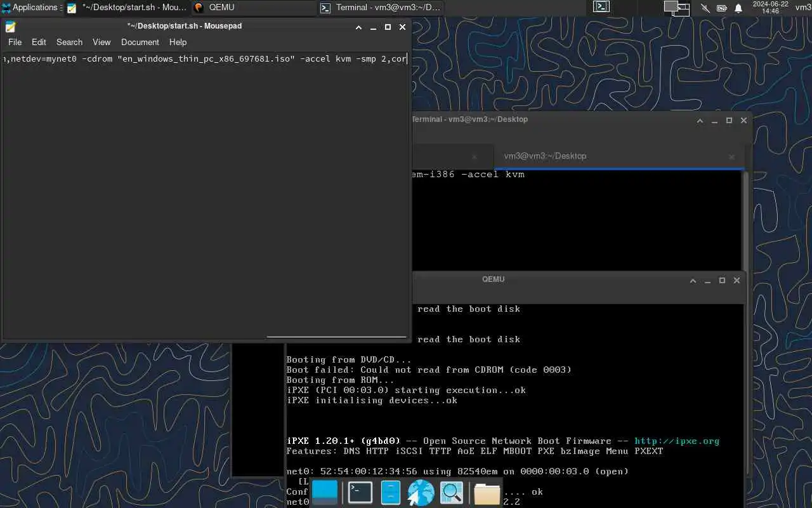Open the notifications bell icon
Image resolution: width=812 pixels, height=508 pixels.
738,8
